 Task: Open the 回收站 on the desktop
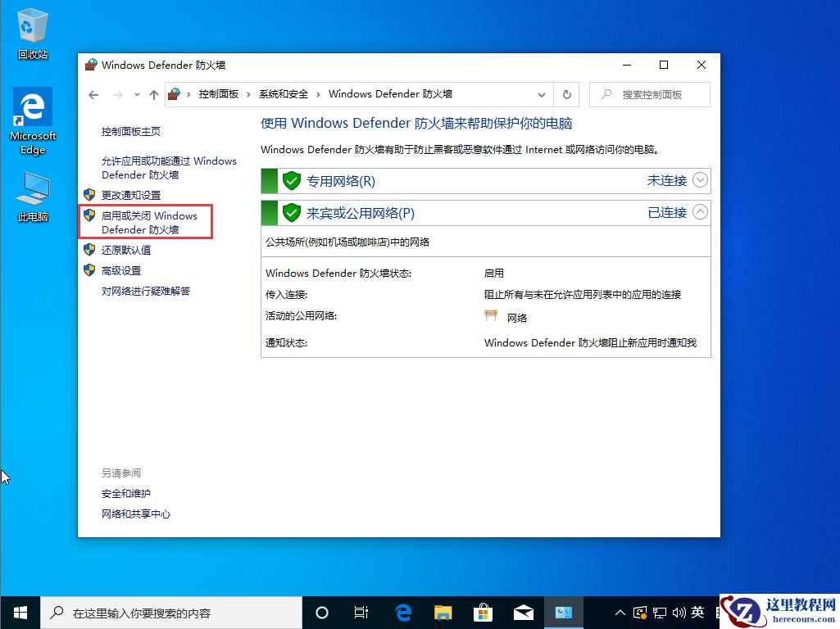[33, 25]
